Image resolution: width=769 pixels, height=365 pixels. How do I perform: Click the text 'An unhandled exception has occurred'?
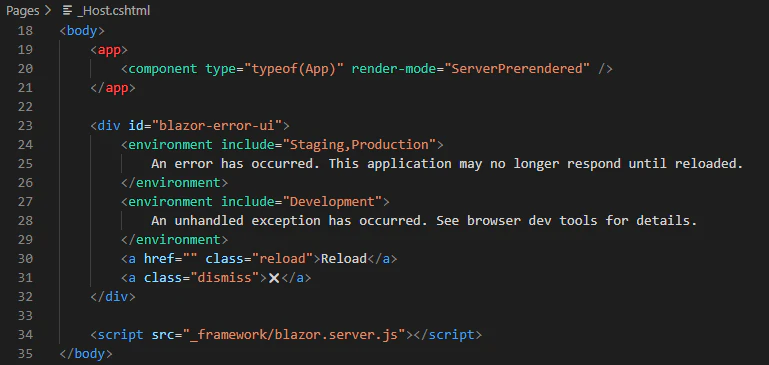tap(286, 221)
